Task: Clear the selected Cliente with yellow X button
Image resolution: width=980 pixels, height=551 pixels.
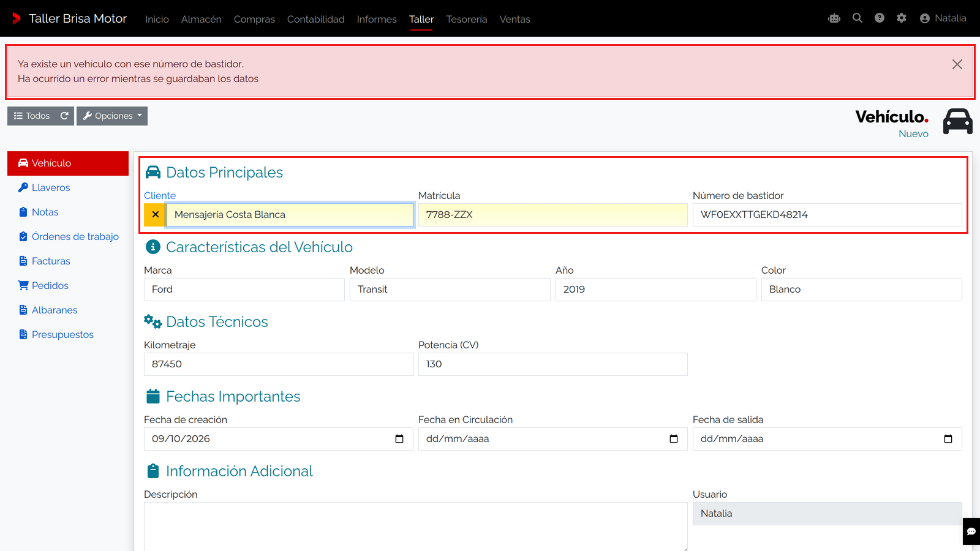Action: [155, 215]
